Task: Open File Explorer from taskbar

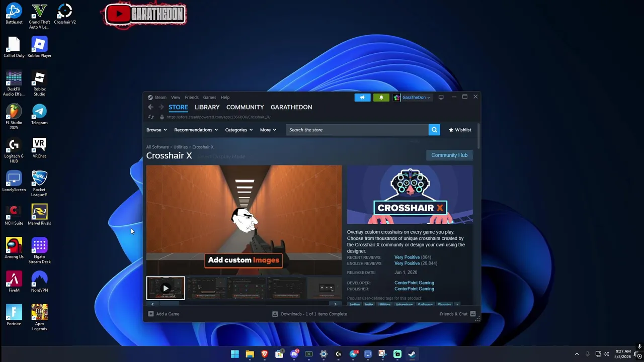Action: pos(250,354)
